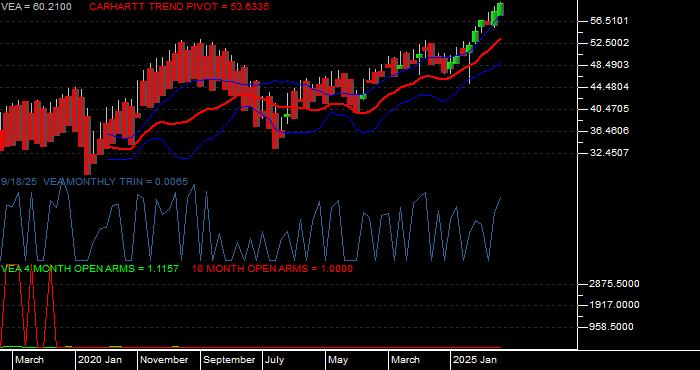Viewport: 700px width, 370px height.
Task: Click the 2875.5000 lower axis value
Action: pos(614,284)
